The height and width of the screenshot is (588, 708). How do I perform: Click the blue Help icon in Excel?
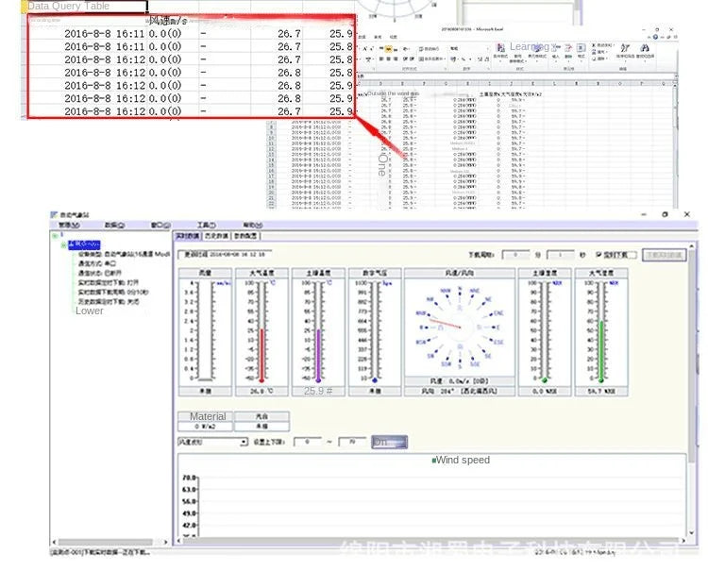(655, 37)
